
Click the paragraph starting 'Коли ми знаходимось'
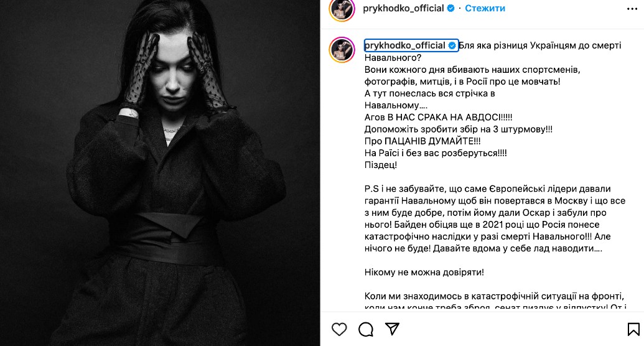(x=495, y=301)
